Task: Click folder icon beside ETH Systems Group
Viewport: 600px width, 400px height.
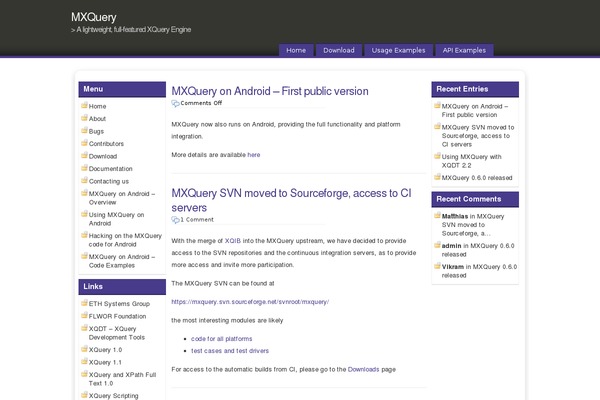Action: pos(85,303)
